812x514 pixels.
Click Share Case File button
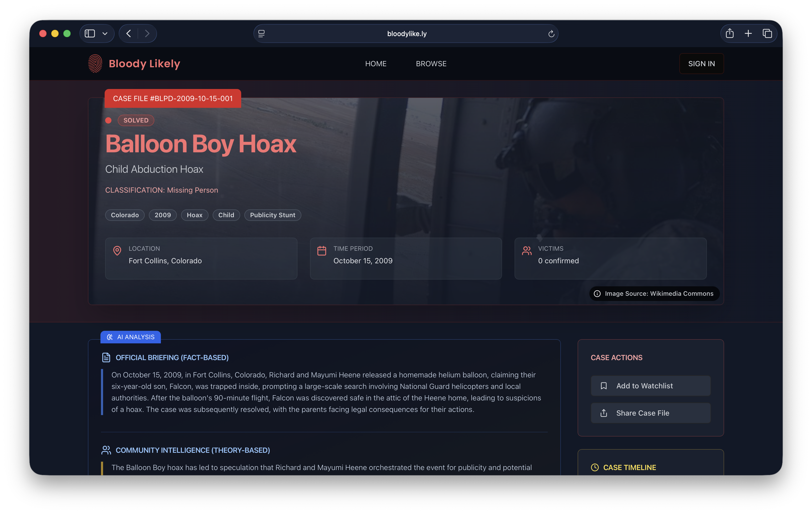(x=651, y=413)
